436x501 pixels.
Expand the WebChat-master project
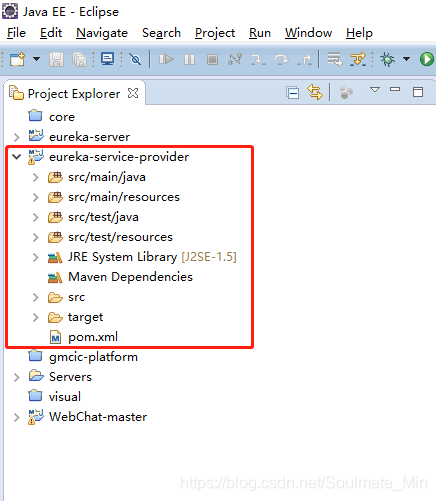(x=16, y=417)
